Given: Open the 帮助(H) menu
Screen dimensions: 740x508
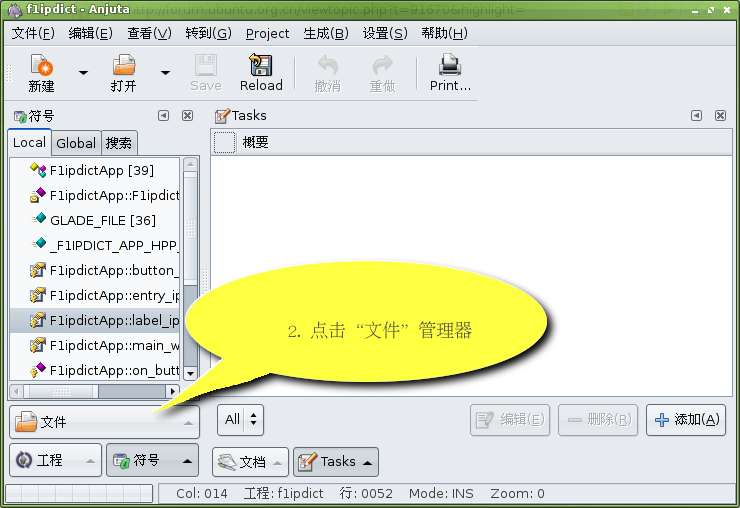Looking at the screenshot, I should [445, 33].
